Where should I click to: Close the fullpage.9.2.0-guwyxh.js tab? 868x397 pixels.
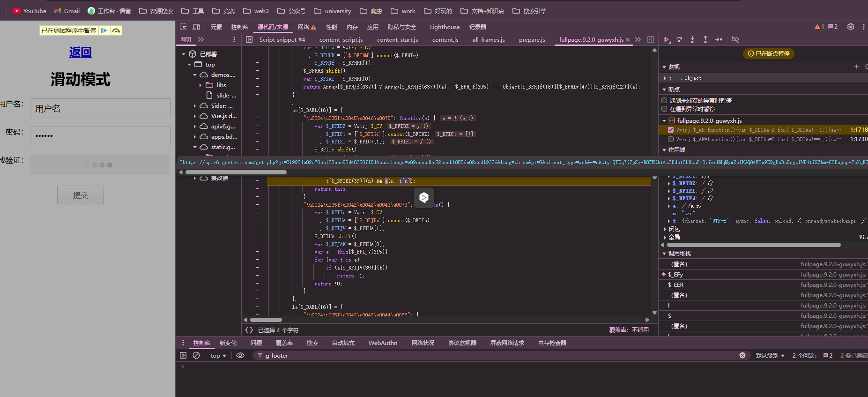(x=628, y=40)
